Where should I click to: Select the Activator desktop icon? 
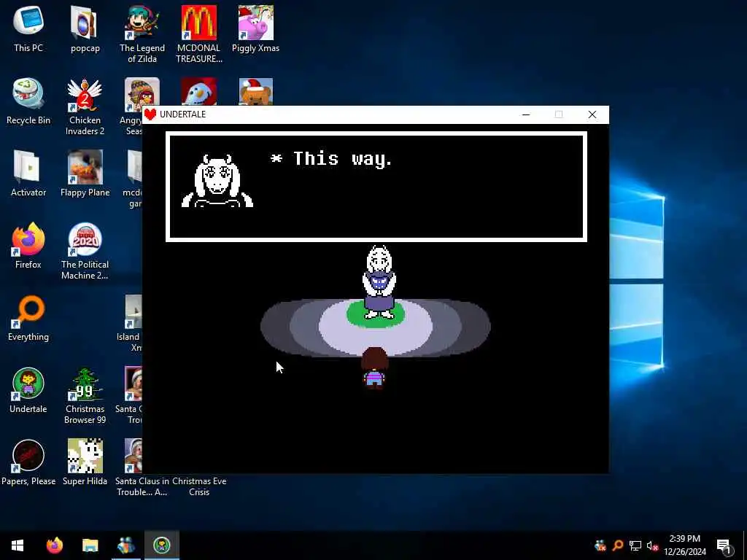[28, 174]
